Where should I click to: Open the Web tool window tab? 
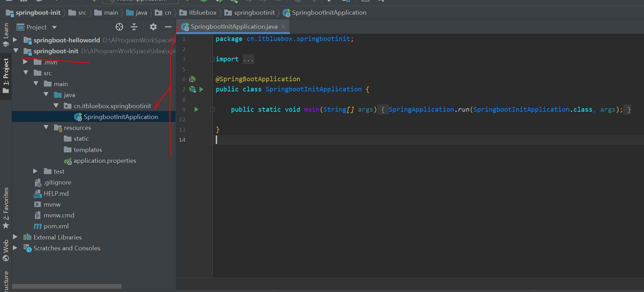[6, 251]
